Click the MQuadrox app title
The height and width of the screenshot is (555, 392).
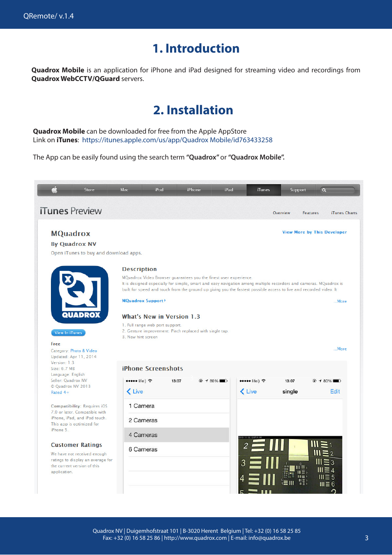click(71, 234)
